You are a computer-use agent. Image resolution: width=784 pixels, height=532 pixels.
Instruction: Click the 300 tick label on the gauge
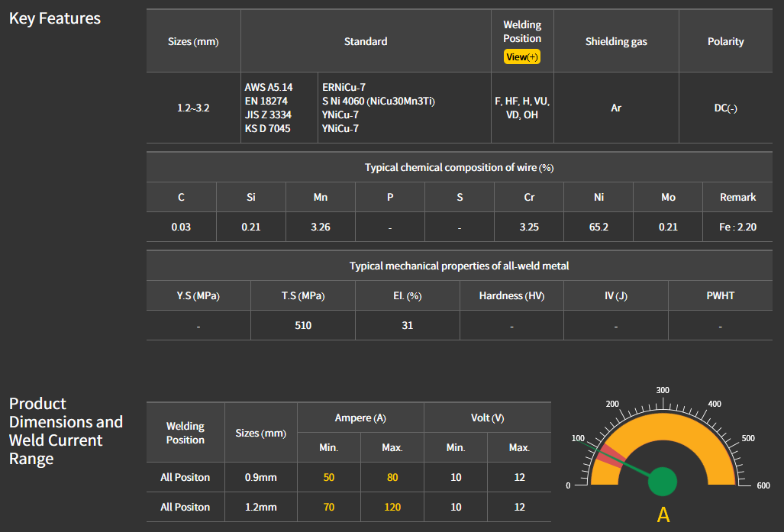(x=663, y=390)
